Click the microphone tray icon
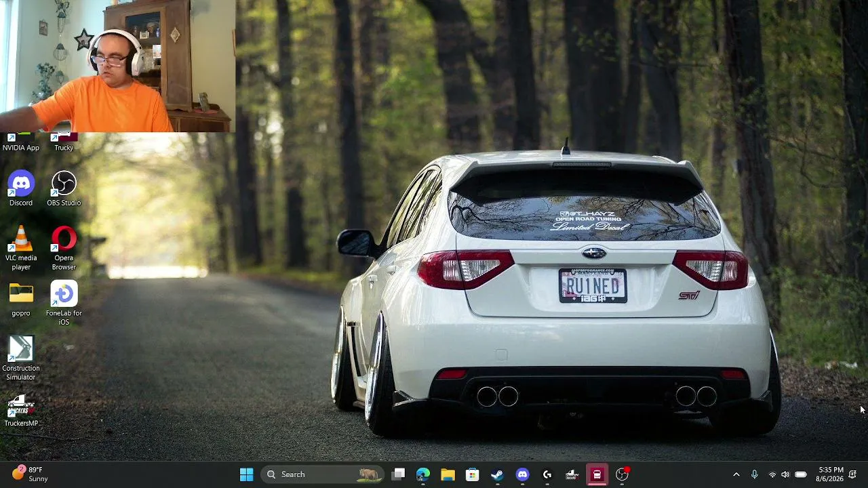The height and width of the screenshot is (488, 868). tap(754, 474)
